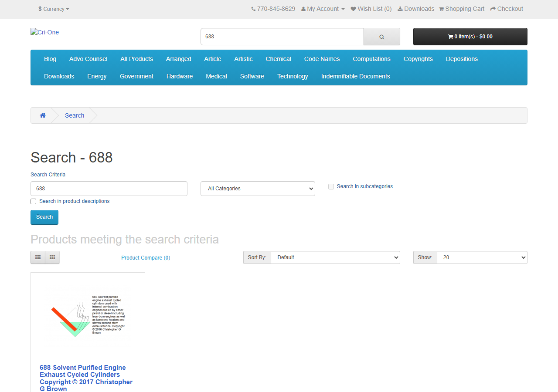The height and width of the screenshot is (392, 558).
Task: Open the Wish List (0) link
Action: coord(371,9)
